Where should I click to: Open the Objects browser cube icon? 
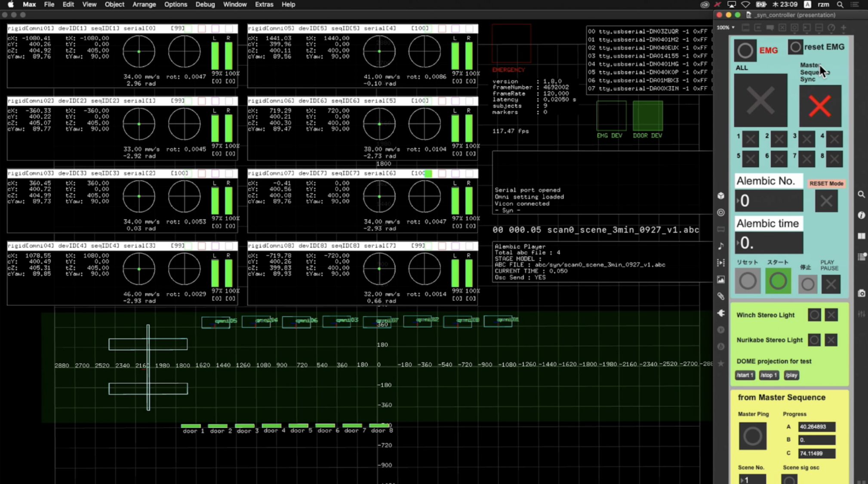[721, 196]
